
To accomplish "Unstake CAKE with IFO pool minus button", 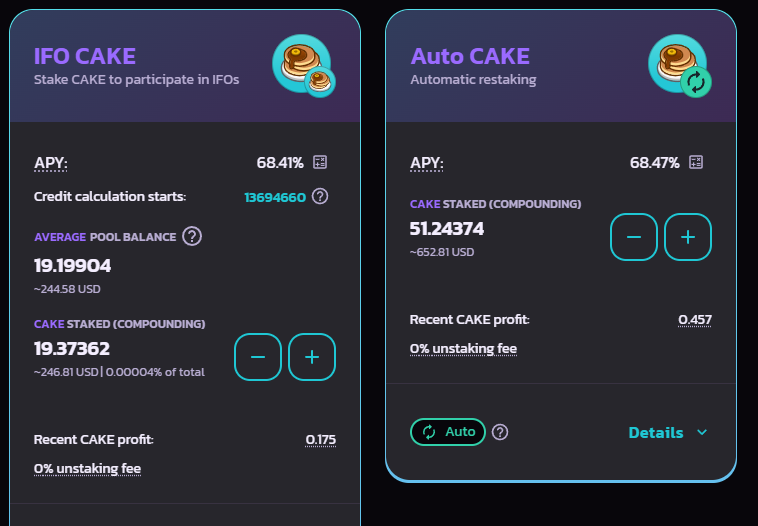I will click(x=258, y=357).
